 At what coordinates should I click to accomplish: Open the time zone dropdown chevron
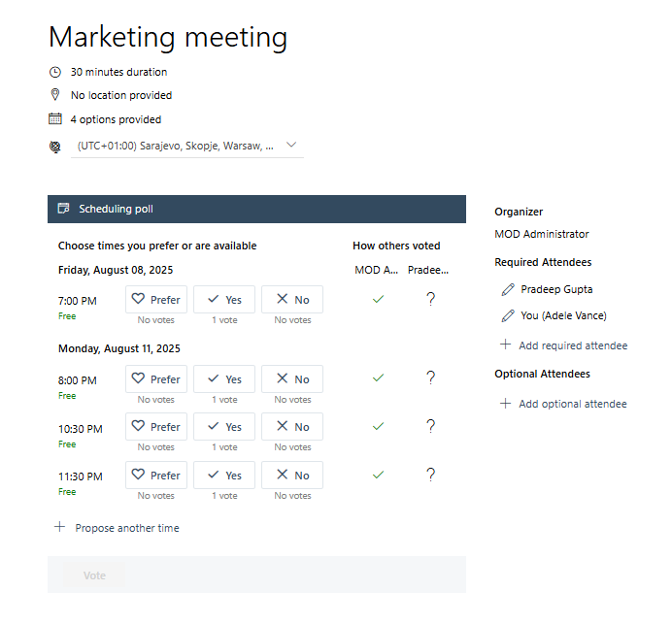(x=292, y=145)
